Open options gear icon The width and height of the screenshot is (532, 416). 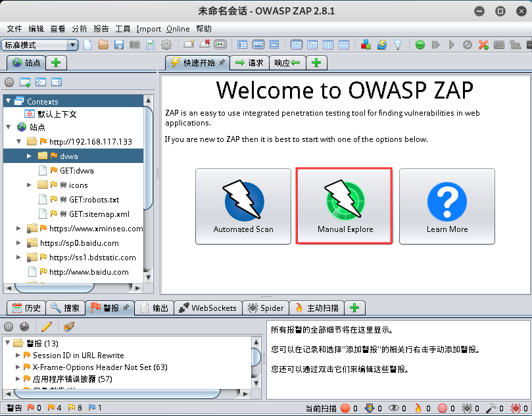(166, 45)
